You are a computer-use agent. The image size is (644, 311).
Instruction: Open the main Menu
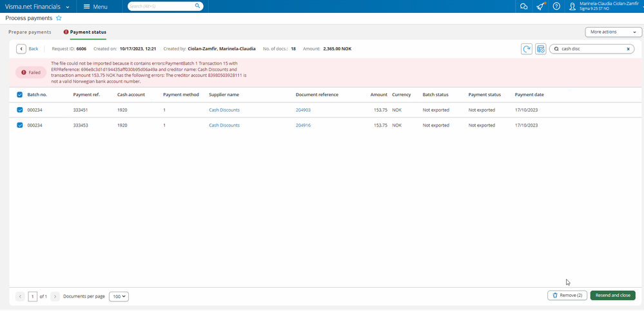coord(95,6)
